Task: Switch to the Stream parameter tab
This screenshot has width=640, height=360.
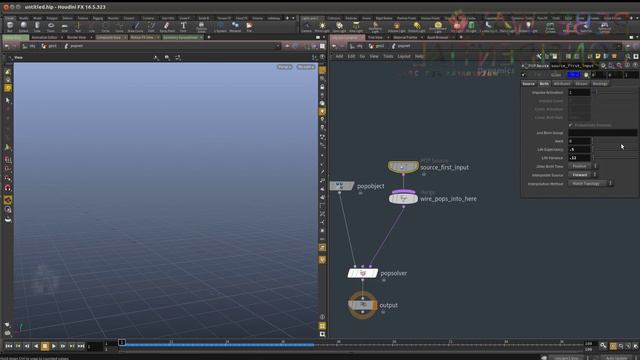Action: pyautogui.click(x=581, y=84)
